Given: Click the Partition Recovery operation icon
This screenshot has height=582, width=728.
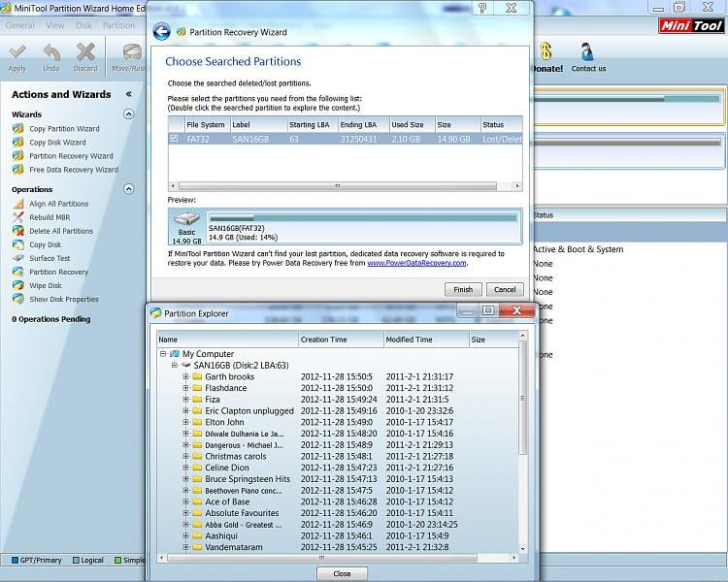Looking at the screenshot, I should coord(18,272).
